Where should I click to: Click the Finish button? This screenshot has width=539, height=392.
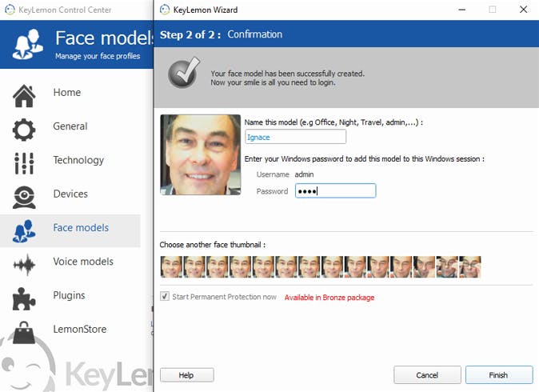[499, 375]
